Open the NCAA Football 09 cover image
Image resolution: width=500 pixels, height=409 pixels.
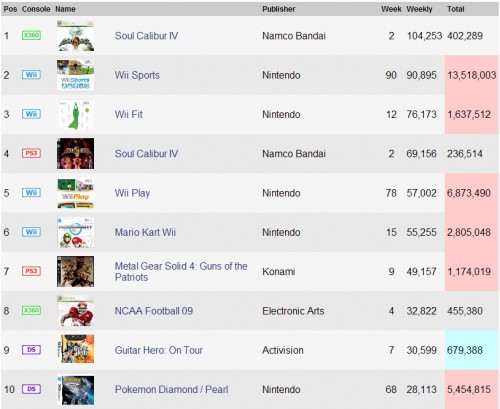click(x=75, y=311)
